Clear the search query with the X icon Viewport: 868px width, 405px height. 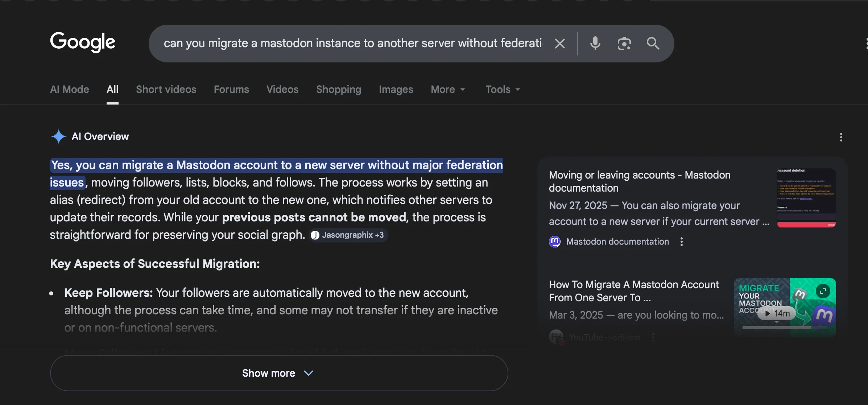point(560,43)
